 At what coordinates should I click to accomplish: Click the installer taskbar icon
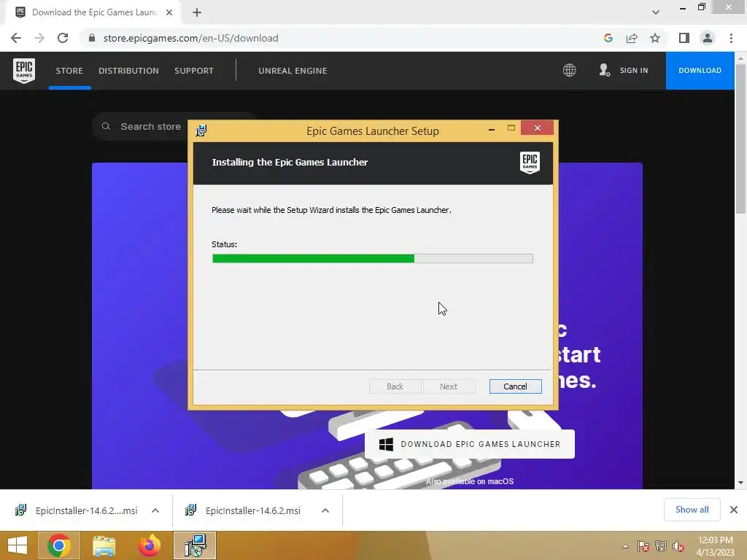(195, 545)
